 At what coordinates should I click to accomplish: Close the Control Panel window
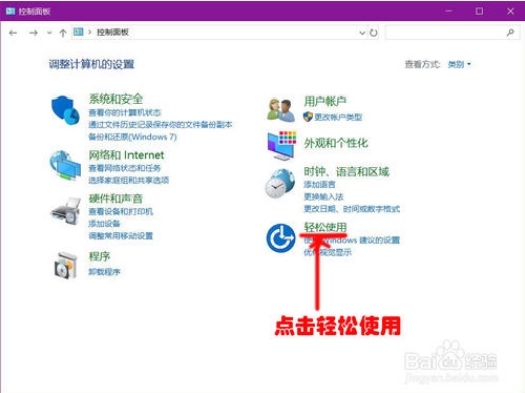510,11
